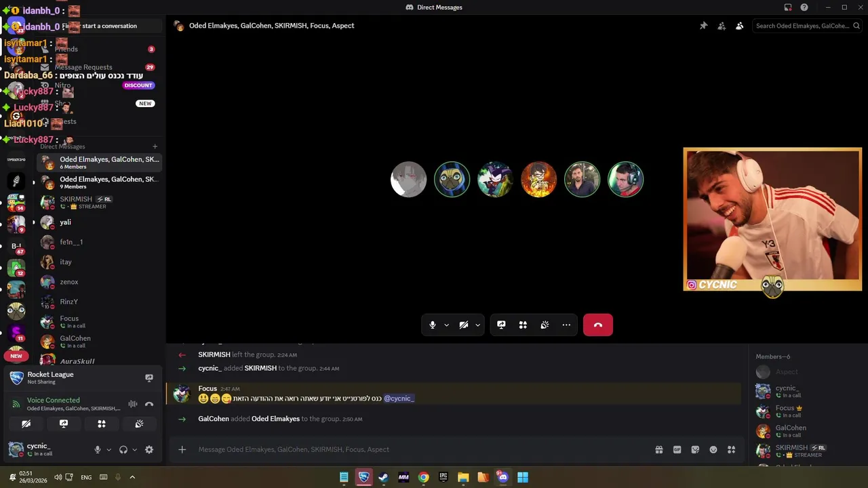Select cycnic_ in members list

click(807, 391)
